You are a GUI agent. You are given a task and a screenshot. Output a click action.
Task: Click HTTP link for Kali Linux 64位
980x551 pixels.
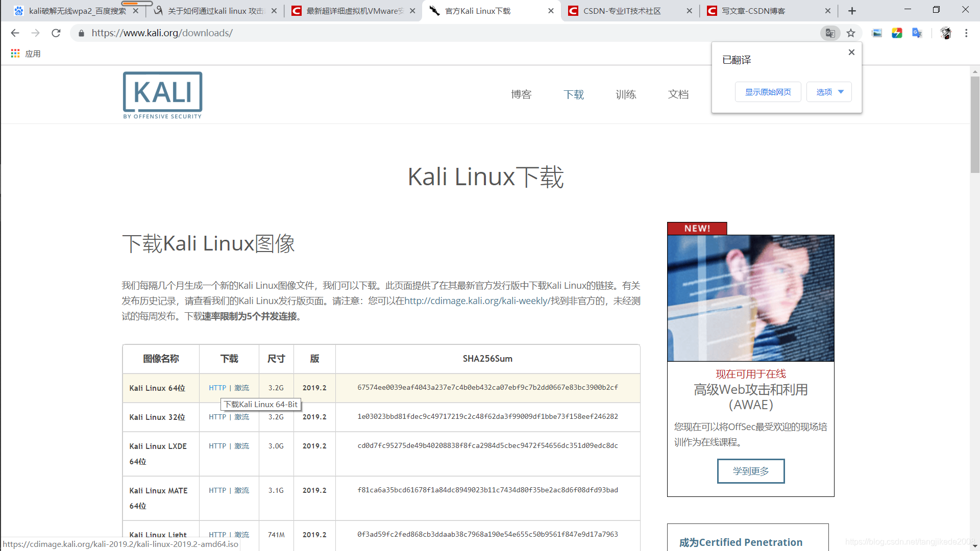point(217,388)
